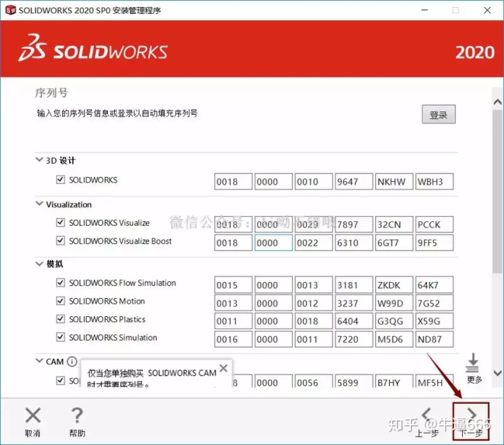Click Flow Simulation field containing 64K7
The image size is (504, 445).
(x=434, y=285)
